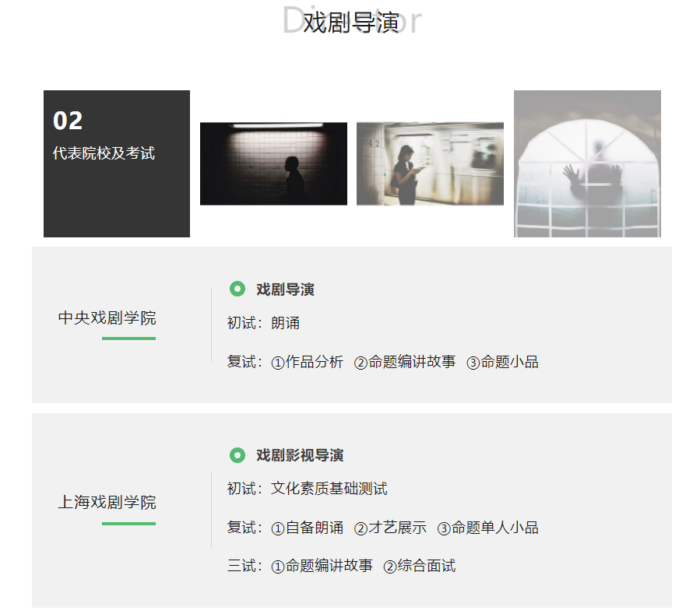This screenshot has height=614, width=700.
Task: Click the 戏剧导演 program heading
Action: pos(285,289)
